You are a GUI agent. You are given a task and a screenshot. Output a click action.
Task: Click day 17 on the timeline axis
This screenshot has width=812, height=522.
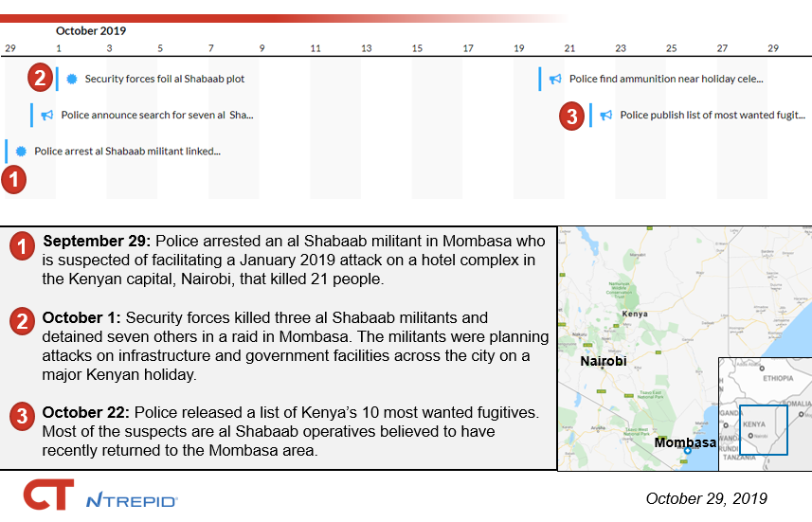tap(468, 48)
